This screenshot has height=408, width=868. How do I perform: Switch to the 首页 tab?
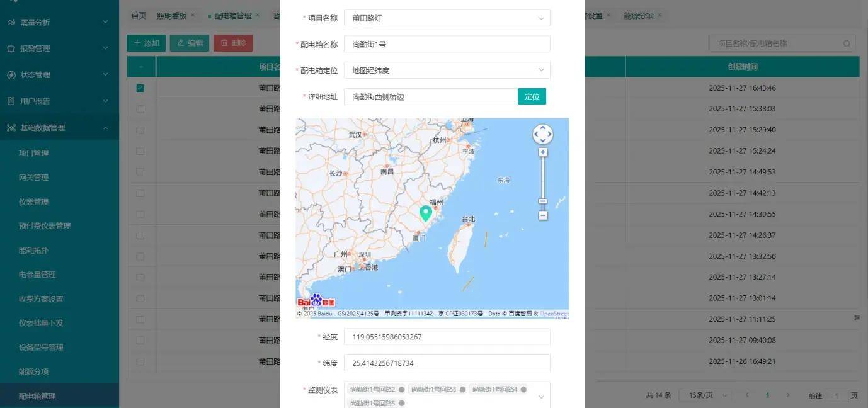point(139,15)
